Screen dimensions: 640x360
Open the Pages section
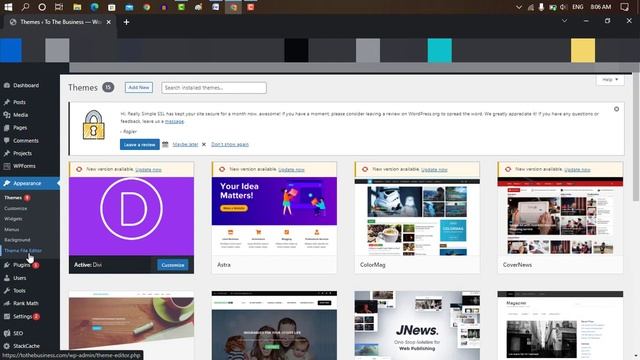click(20, 127)
